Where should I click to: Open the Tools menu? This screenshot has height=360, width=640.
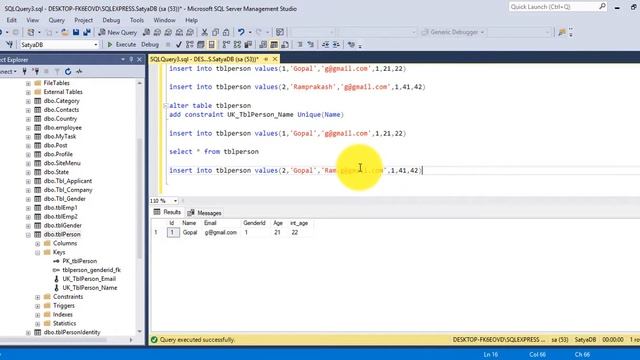coord(136,20)
